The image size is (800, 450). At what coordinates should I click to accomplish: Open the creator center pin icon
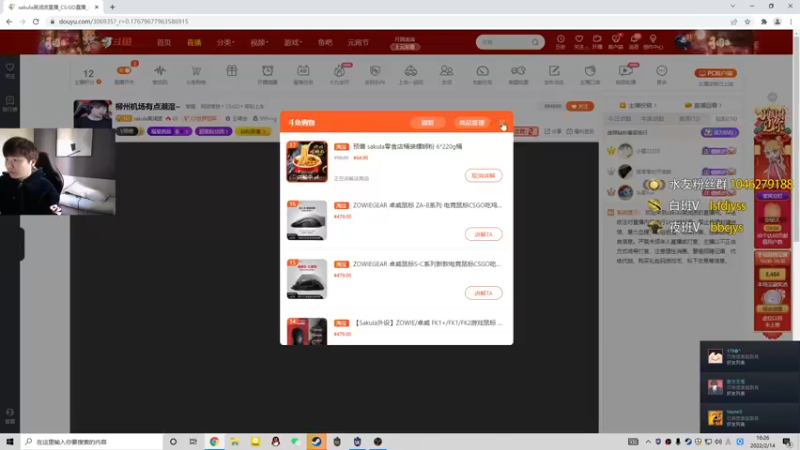tap(653, 41)
